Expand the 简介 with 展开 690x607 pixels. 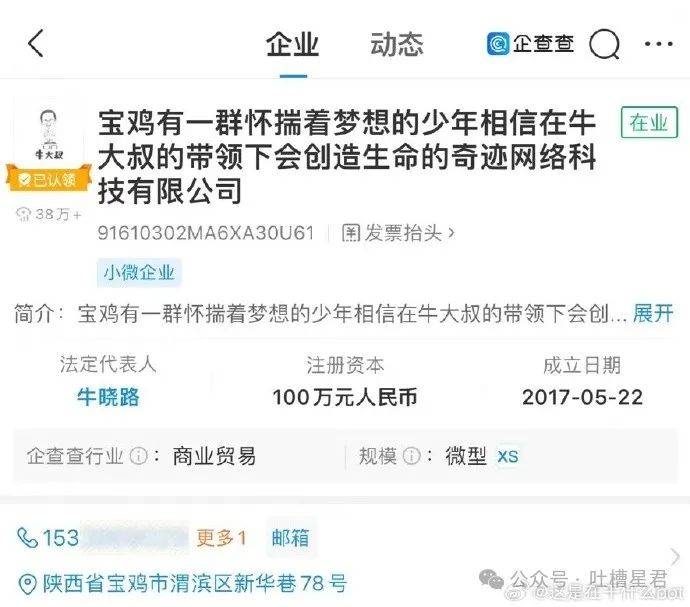point(653,313)
